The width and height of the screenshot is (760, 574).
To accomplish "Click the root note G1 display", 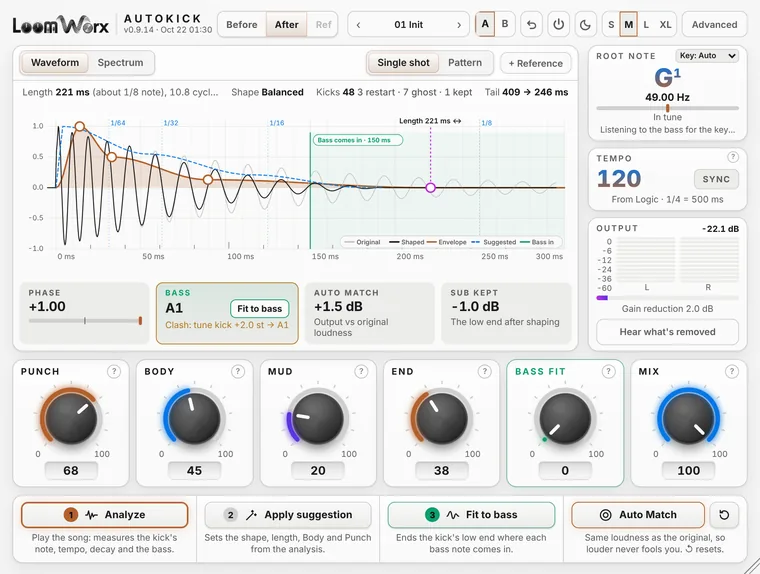I will coord(667,77).
